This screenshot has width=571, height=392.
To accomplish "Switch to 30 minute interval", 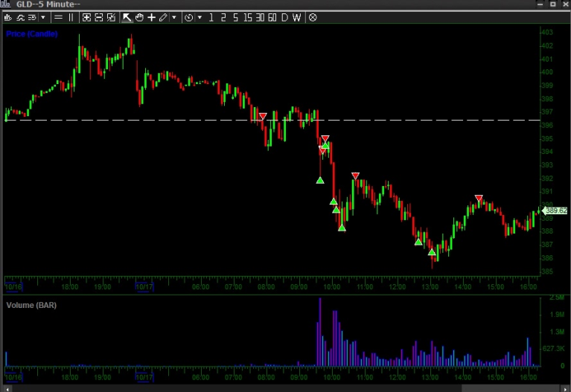I will tap(260, 17).
